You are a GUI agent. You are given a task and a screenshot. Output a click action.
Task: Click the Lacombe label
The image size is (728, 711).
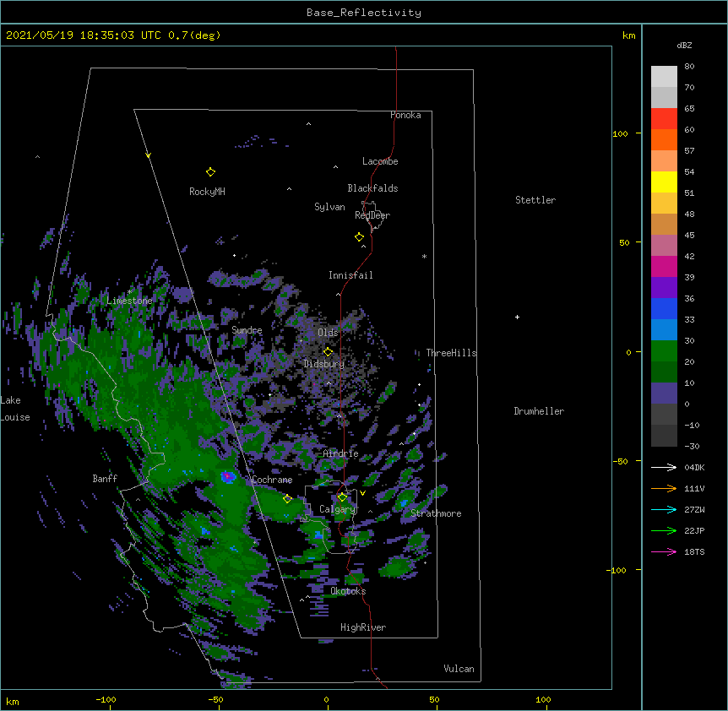pos(380,161)
